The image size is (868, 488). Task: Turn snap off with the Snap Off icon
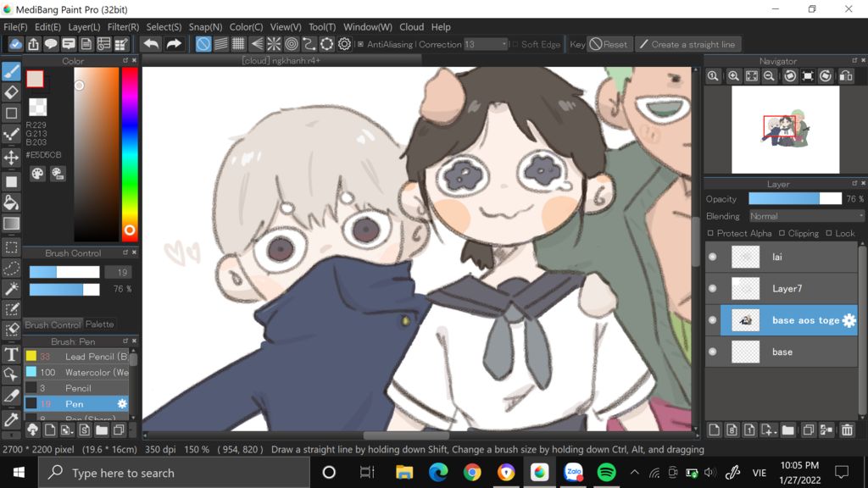pyautogui.click(x=203, y=44)
